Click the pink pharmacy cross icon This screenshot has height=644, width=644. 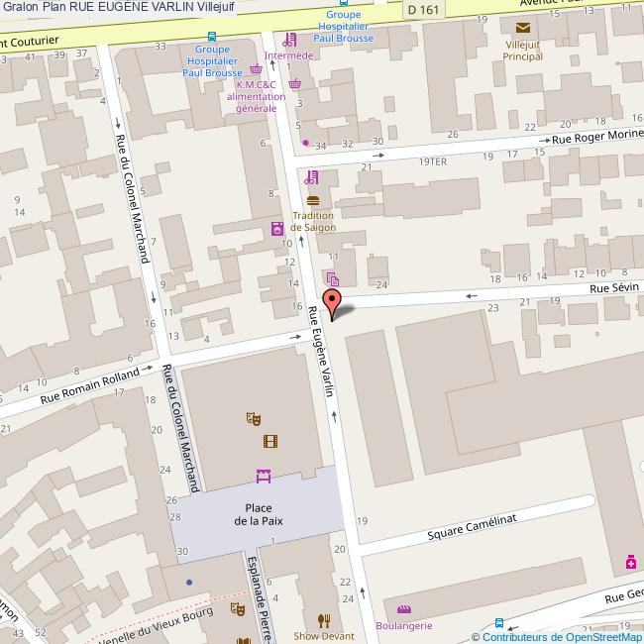click(630, 563)
